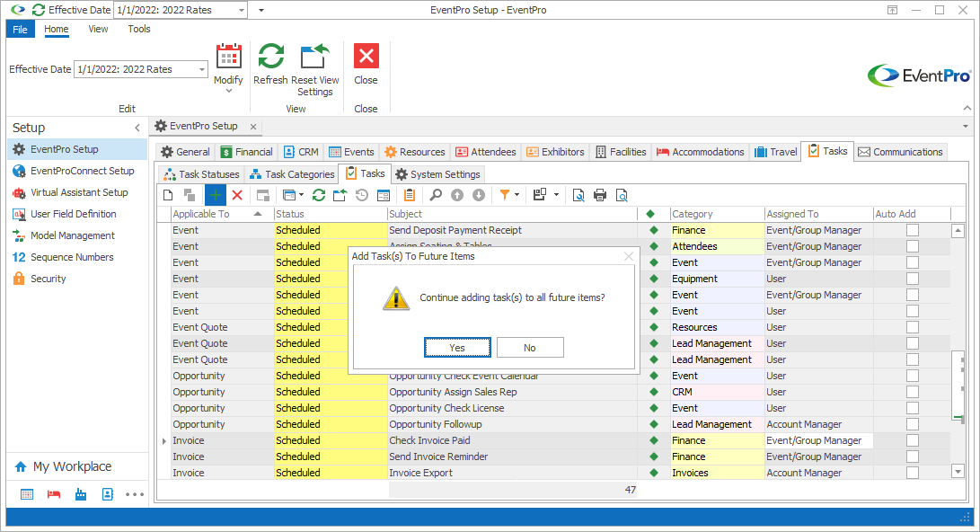Toggle Auto Add for Check Invoice Paid
Viewport: 980px width, 532px height.
tap(913, 440)
